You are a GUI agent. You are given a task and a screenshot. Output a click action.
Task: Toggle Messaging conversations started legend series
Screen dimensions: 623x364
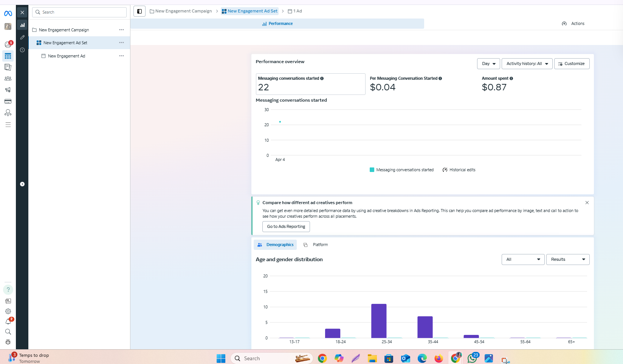point(401,170)
